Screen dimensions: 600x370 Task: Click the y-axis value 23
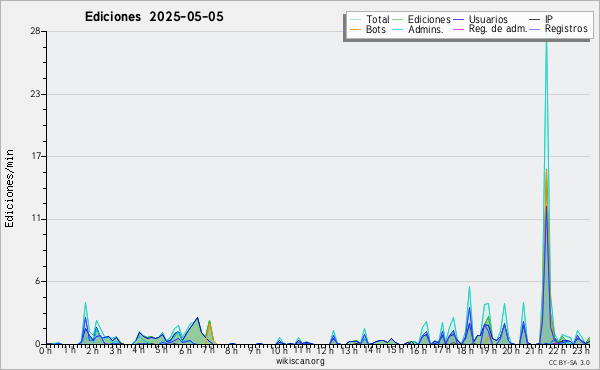[36, 94]
